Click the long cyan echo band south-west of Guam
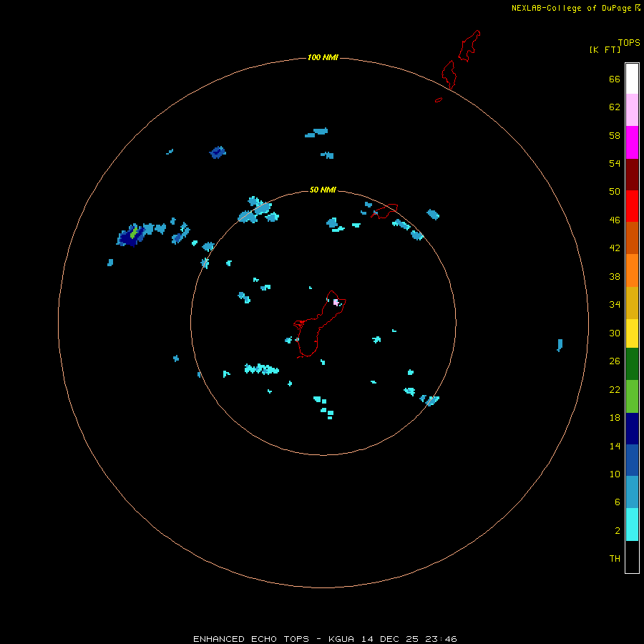The width and height of the screenshot is (644, 644). pos(262,369)
